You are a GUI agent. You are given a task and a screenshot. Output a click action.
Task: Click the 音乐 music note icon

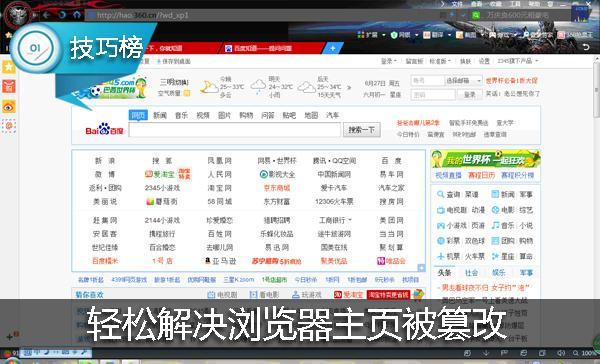pyautogui.click(x=495, y=225)
